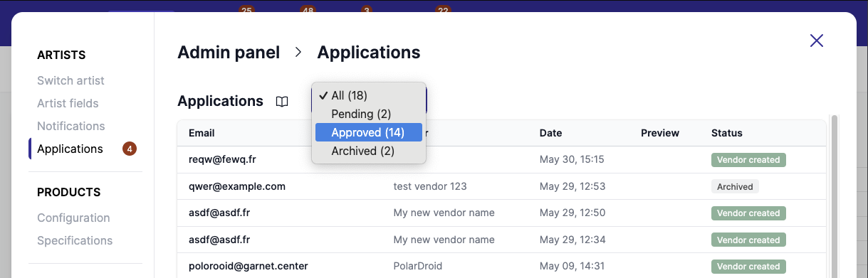Close the admin panel with X icon

[817, 41]
